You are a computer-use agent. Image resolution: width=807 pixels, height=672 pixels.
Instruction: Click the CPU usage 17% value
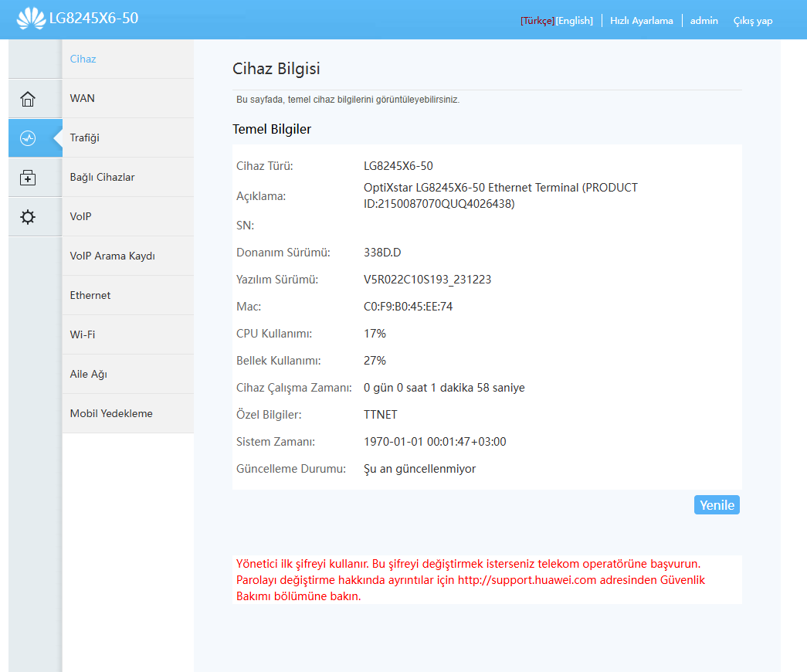click(375, 334)
